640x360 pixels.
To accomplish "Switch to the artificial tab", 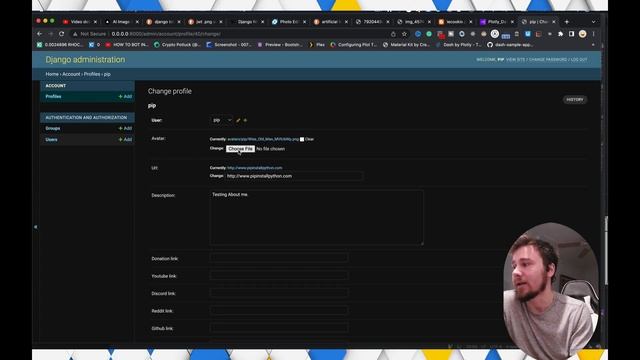I will coord(331,22).
